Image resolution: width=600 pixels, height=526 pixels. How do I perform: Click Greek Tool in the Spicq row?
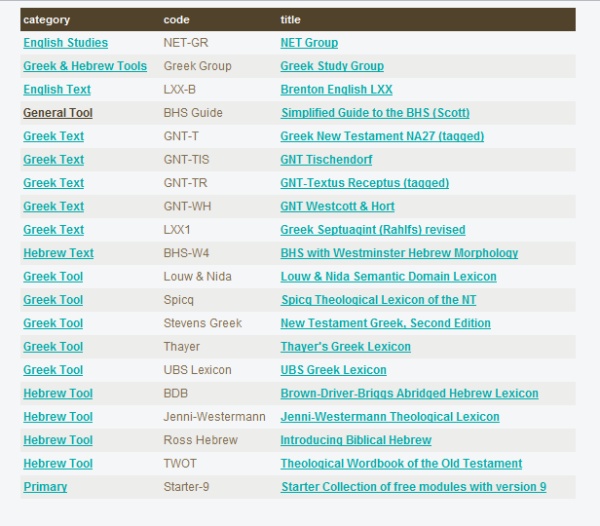click(x=53, y=300)
